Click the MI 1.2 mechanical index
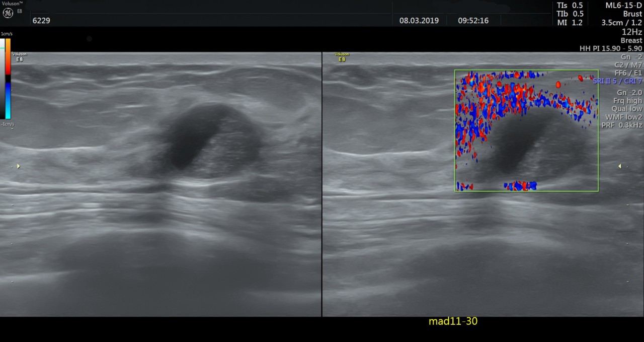Image resolution: width=644 pixels, height=342 pixels. (x=570, y=23)
